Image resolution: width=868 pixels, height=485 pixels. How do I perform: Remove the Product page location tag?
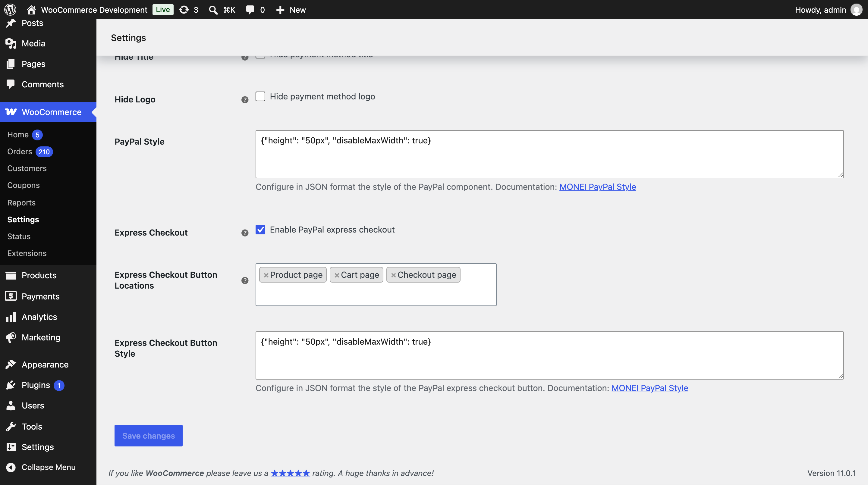[266, 275]
